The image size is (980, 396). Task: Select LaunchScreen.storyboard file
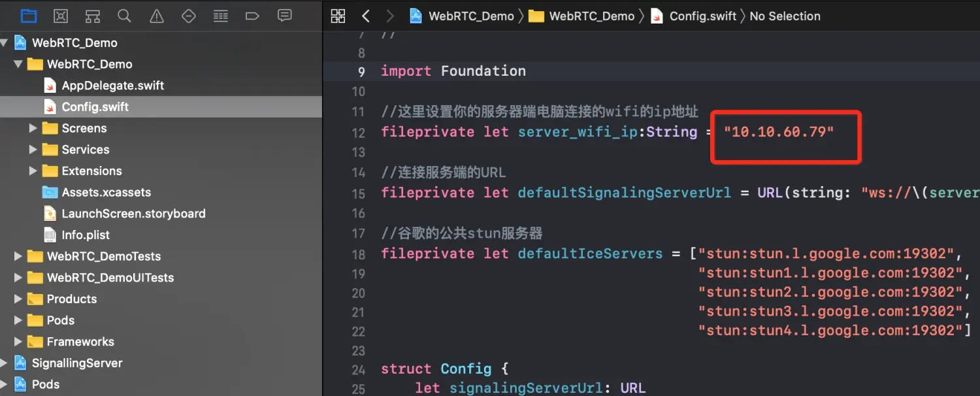pos(133,214)
